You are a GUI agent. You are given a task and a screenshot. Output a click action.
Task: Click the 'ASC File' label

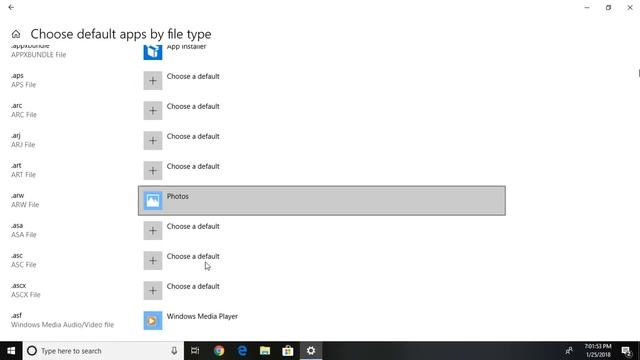24,265
